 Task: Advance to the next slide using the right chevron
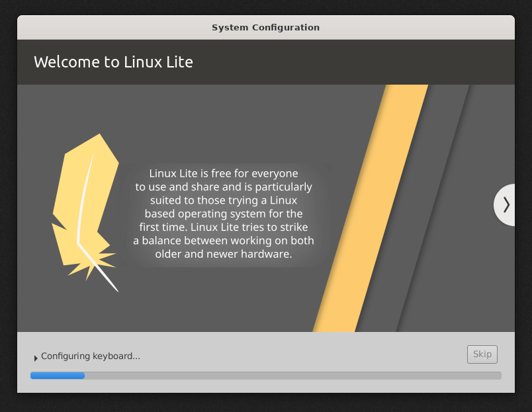click(x=506, y=205)
